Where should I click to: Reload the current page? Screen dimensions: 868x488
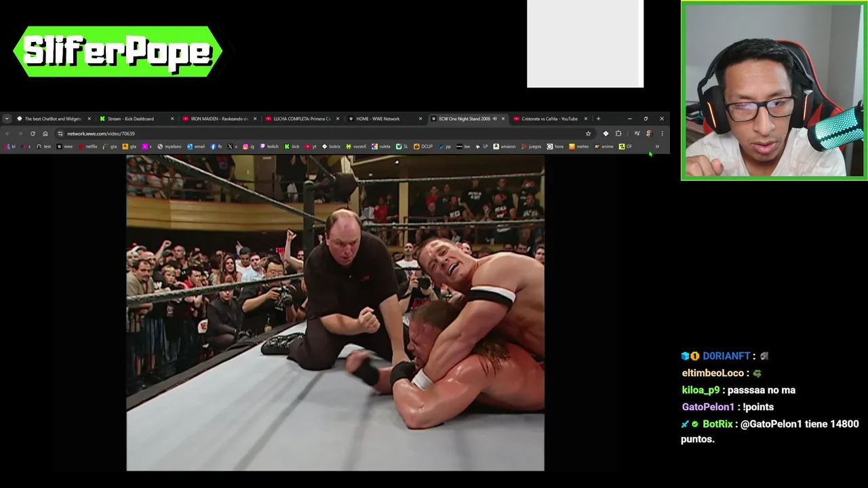[x=33, y=134]
